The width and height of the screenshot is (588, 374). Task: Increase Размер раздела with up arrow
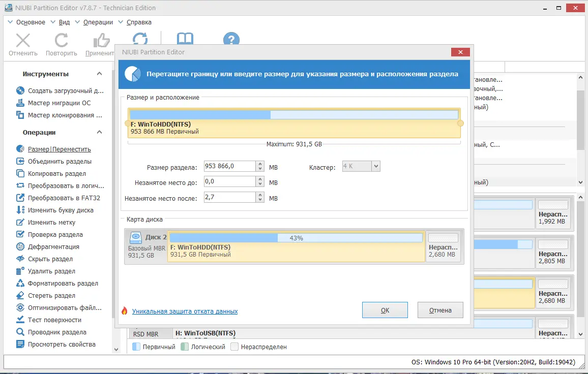click(x=260, y=164)
